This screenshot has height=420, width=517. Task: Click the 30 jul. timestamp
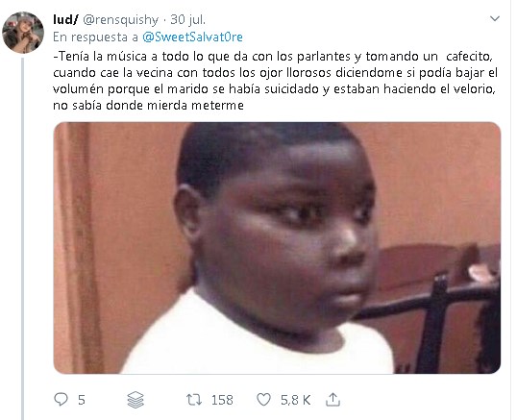[187, 20]
